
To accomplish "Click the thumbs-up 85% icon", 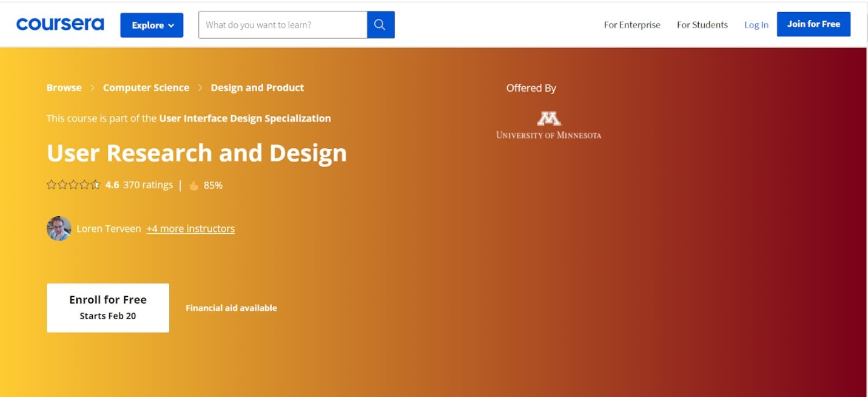I will [x=194, y=186].
